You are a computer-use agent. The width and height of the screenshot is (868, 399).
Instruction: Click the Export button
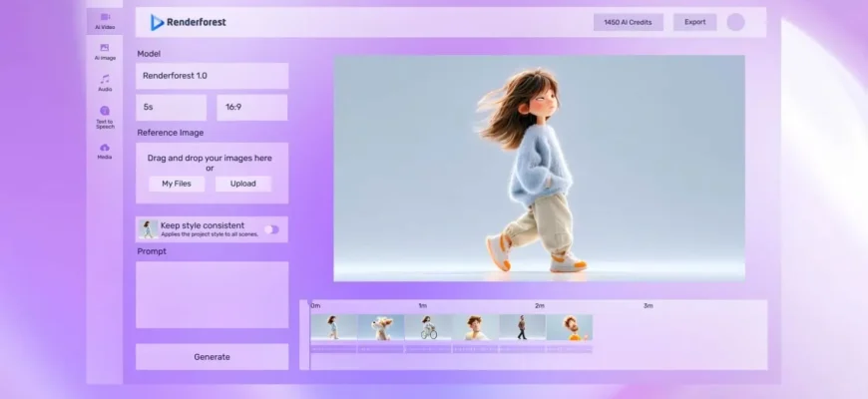(694, 22)
